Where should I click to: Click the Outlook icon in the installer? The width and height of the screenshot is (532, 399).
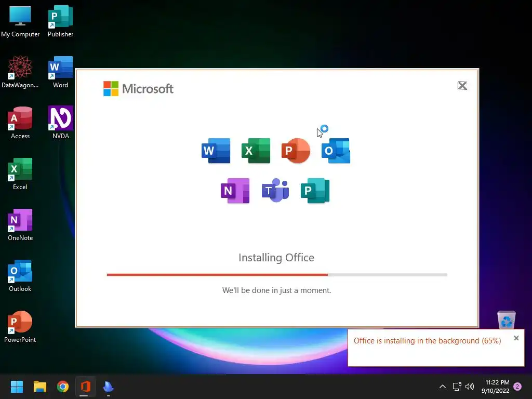click(336, 151)
